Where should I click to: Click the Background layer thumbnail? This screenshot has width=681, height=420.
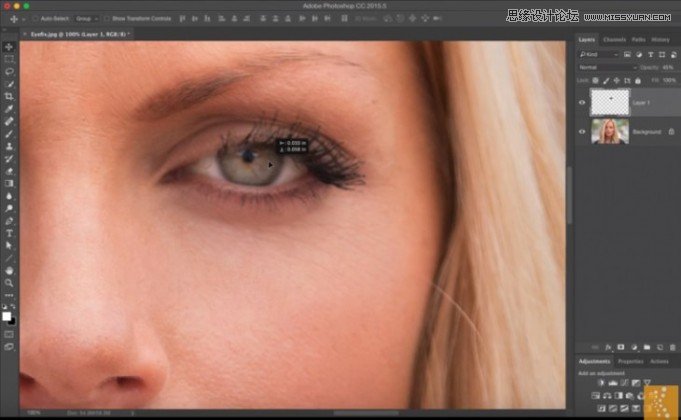[610, 132]
